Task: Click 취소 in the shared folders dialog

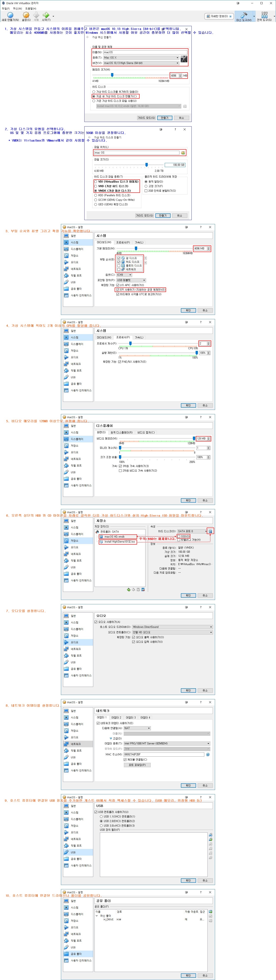Action: 205,975
